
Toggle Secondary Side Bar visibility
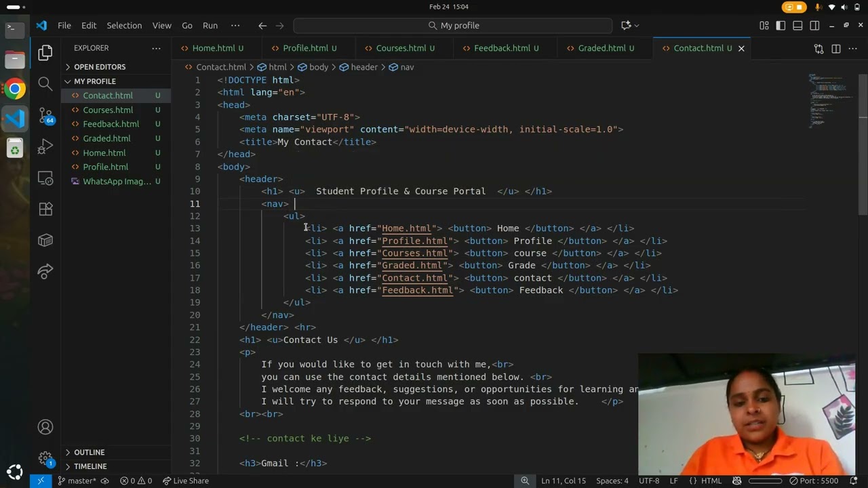click(814, 26)
